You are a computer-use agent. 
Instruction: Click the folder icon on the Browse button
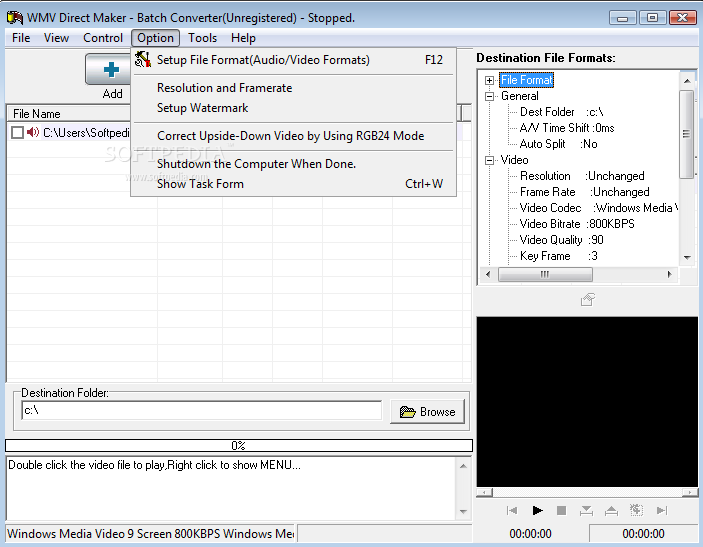408,412
